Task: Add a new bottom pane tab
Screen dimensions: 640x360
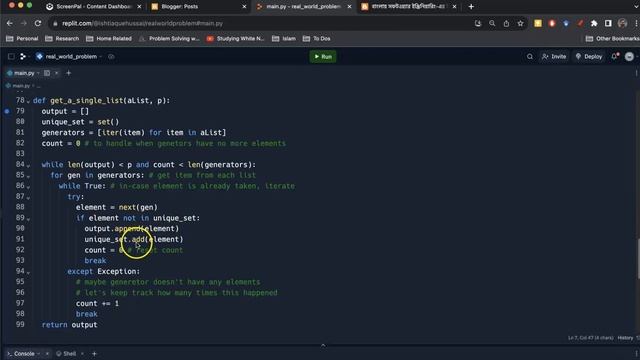Action: click(x=94, y=353)
